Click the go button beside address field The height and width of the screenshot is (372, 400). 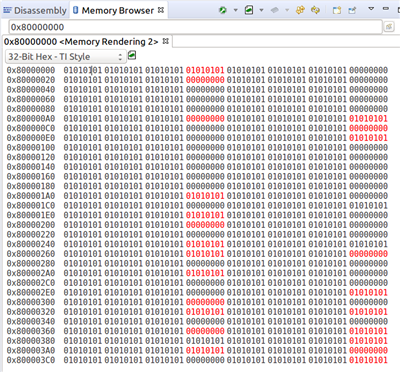[389, 27]
